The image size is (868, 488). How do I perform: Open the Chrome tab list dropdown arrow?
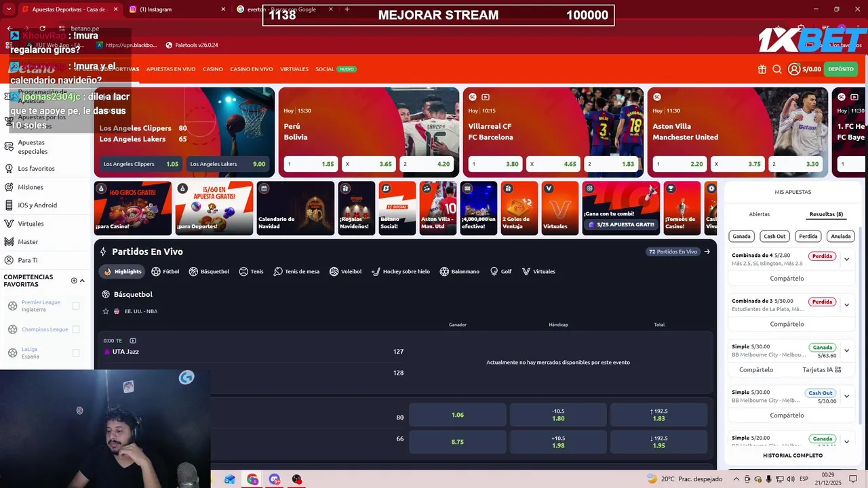coord(9,9)
